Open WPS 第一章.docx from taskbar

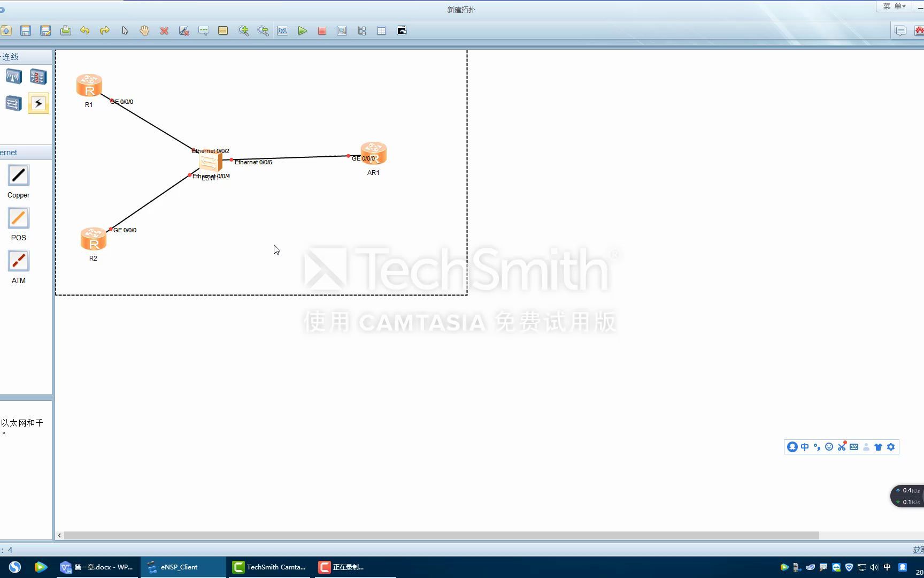[97, 567]
